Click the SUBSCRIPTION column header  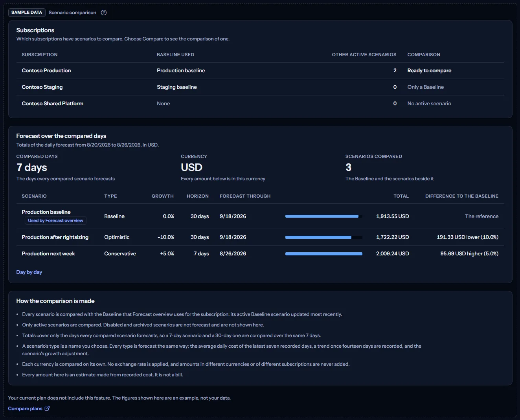tap(40, 55)
